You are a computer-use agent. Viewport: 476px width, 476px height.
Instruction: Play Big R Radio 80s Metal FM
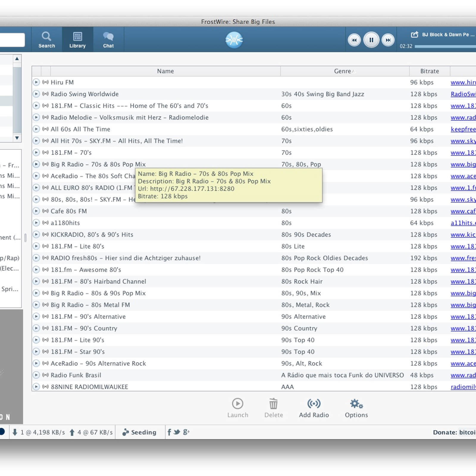36,305
